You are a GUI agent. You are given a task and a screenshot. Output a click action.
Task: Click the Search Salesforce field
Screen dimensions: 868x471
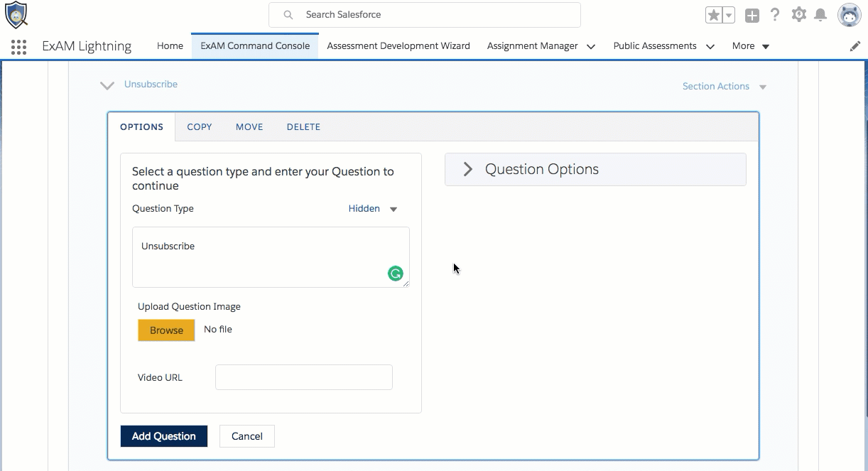(424, 15)
